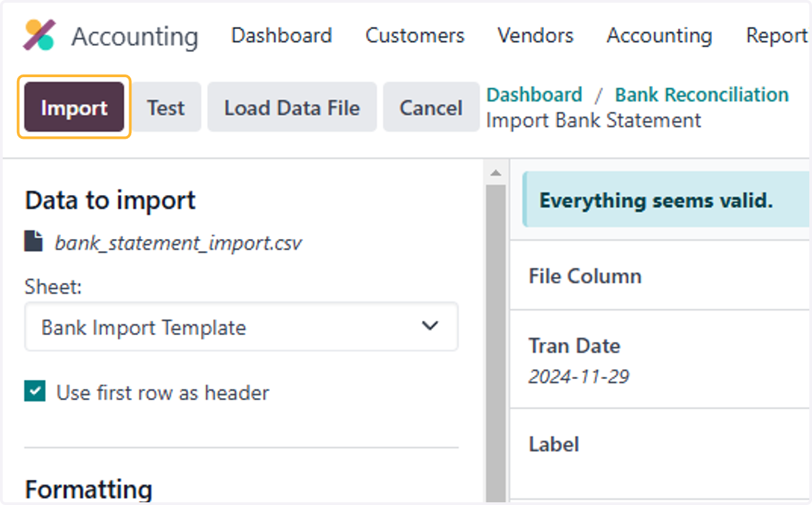812x505 pixels.
Task: Click the Load Data File button
Action: click(292, 108)
